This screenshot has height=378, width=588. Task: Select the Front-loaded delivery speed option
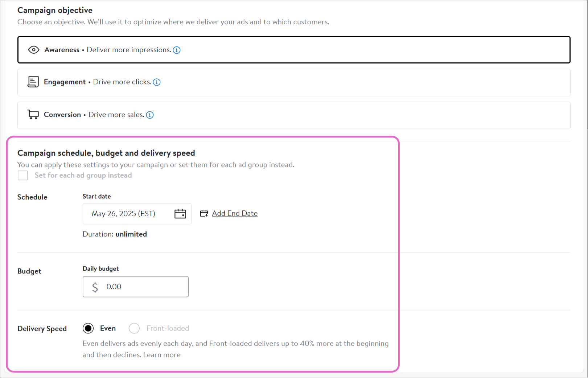click(x=134, y=328)
